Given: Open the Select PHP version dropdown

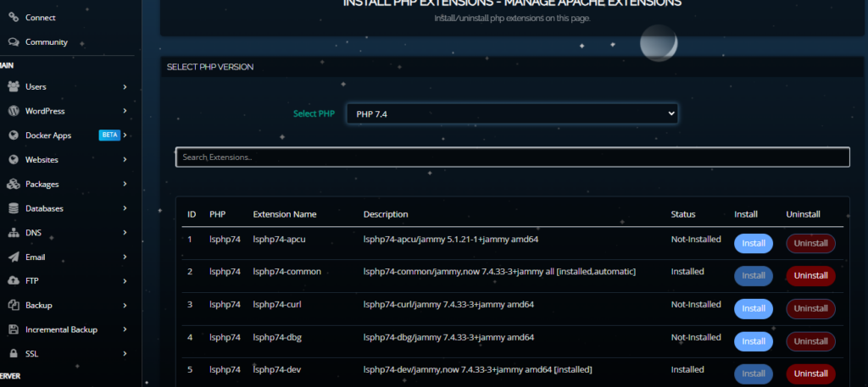Looking at the screenshot, I should (512, 113).
